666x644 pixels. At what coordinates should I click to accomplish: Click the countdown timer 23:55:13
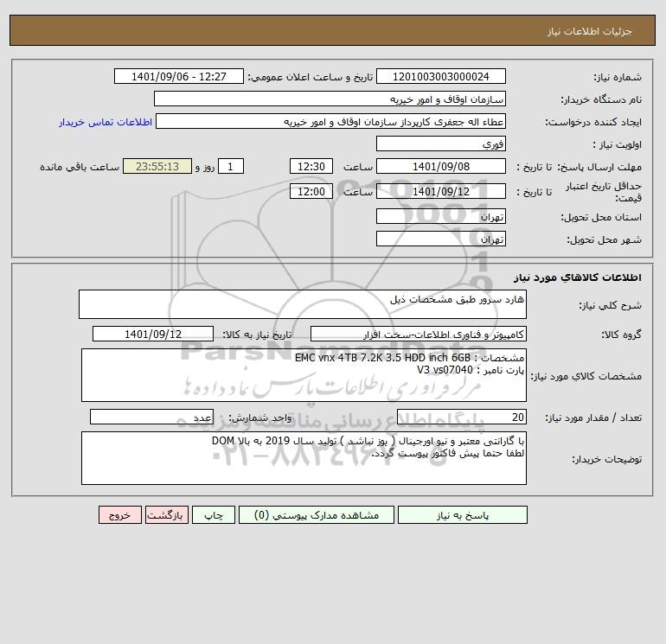(157, 167)
